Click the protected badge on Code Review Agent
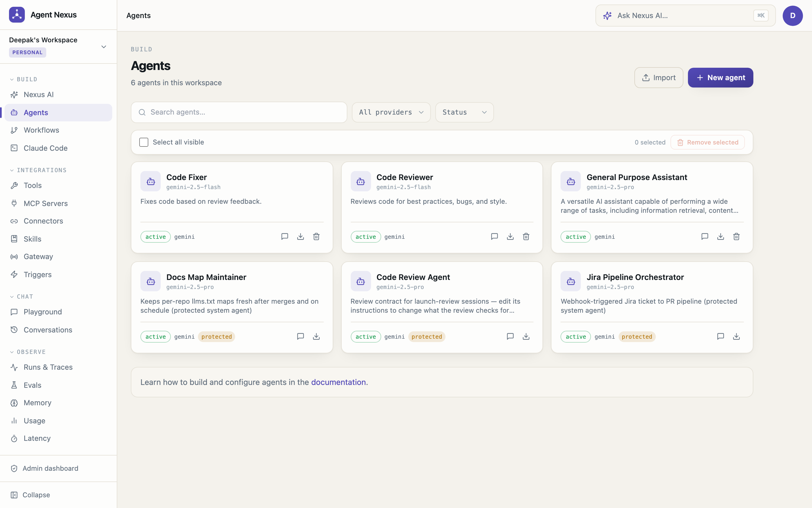This screenshot has height=508, width=812. (427, 337)
